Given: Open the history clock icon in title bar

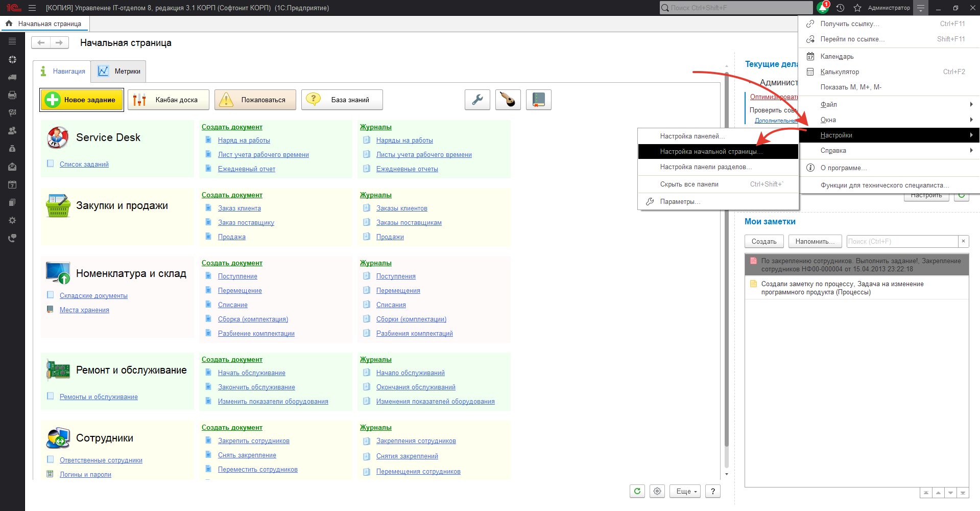Looking at the screenshot, I should (840, 8).
